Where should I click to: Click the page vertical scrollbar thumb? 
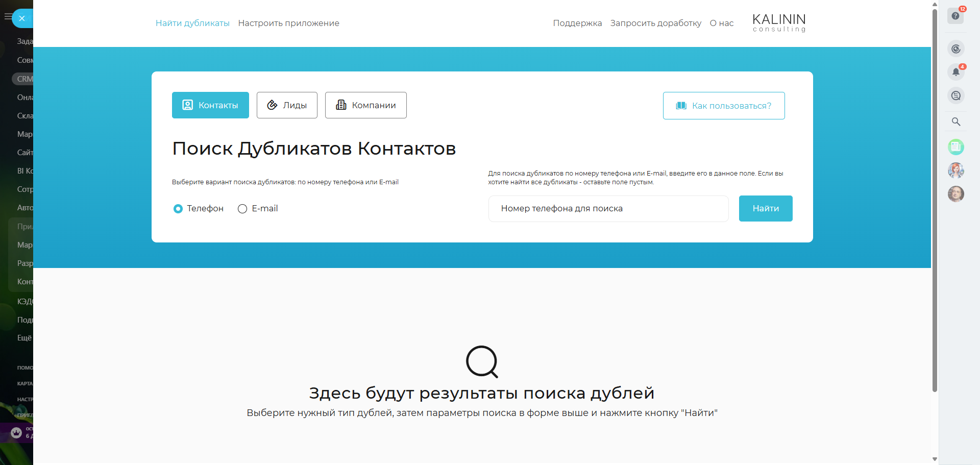pyautogui.click(x=935, y=200)
